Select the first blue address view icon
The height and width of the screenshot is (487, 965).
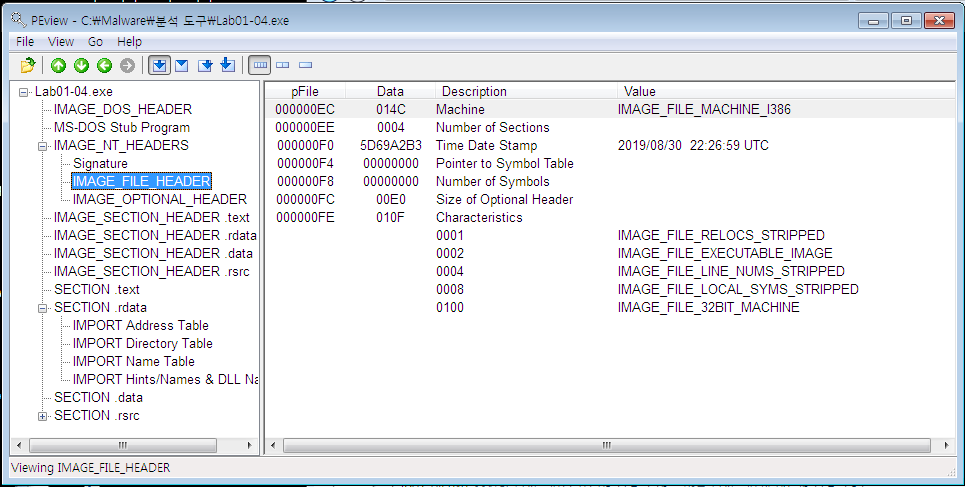coord(159,65)
